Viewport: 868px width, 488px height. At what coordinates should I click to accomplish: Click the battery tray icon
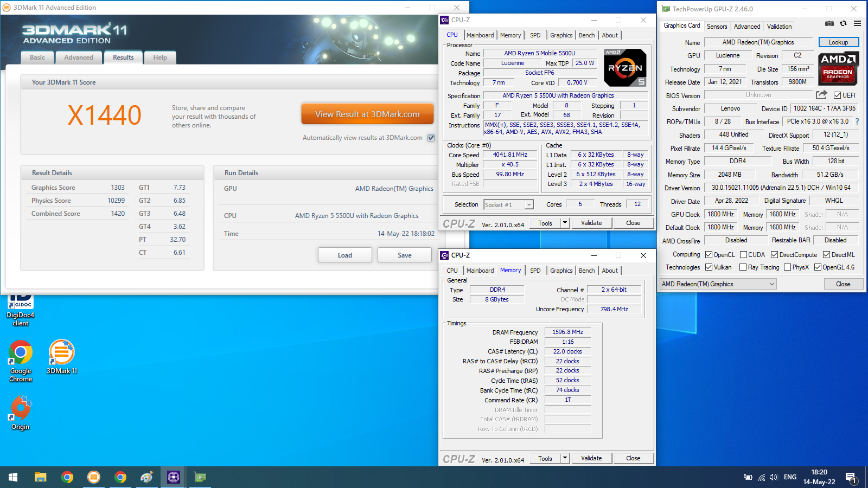pos(748,478)
